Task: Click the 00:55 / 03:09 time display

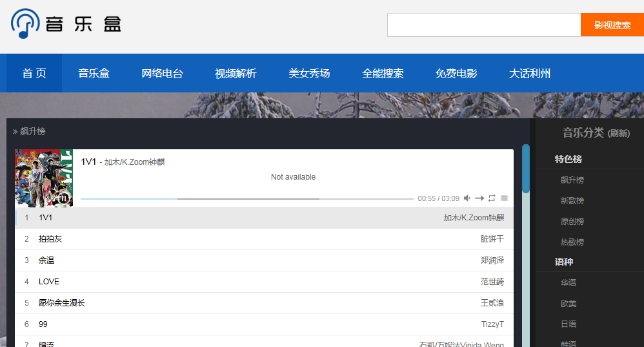Action: 438,198
